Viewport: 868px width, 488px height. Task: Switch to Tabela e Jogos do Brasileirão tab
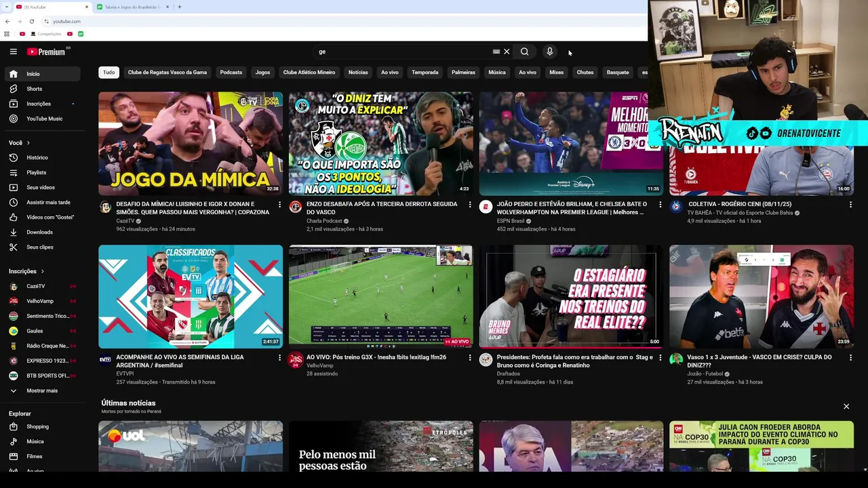coord(132,7)
